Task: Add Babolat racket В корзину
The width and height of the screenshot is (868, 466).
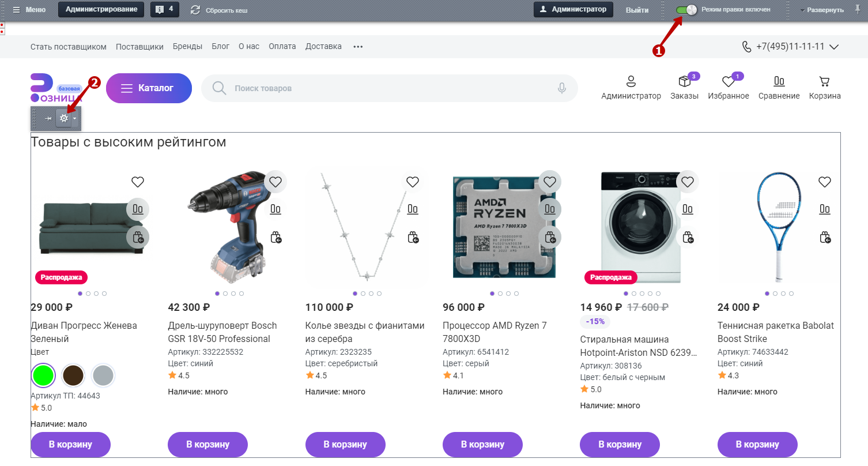Action: coord(757,445)
